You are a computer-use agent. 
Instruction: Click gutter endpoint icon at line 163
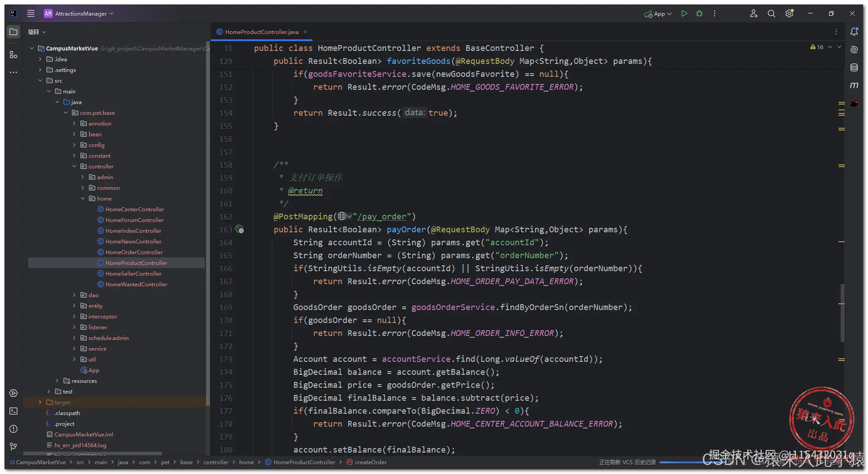click(x=240, y=229)
